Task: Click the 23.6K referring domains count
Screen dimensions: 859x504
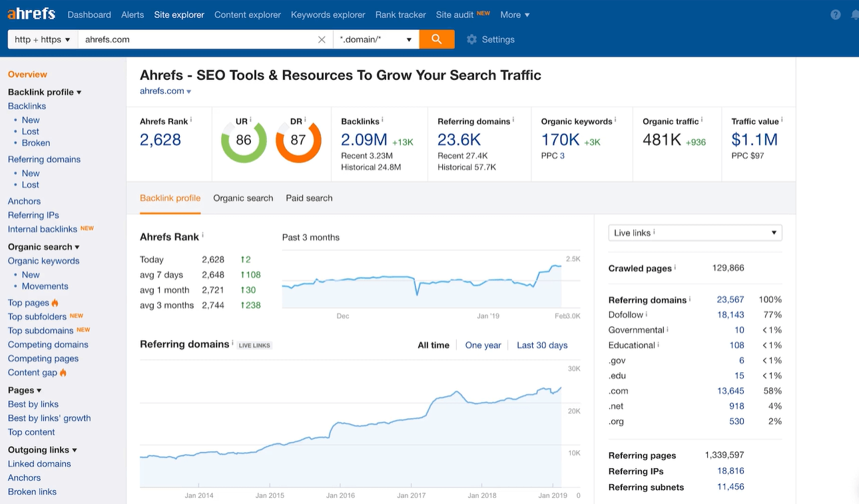Action: pyautogui.click(x=459, y=140)
